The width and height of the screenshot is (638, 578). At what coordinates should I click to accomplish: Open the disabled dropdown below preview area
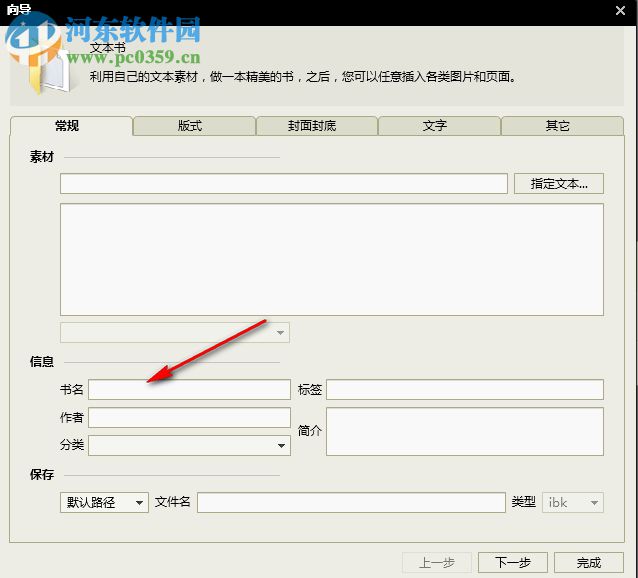pyautogui.click(x=175, y=332)
